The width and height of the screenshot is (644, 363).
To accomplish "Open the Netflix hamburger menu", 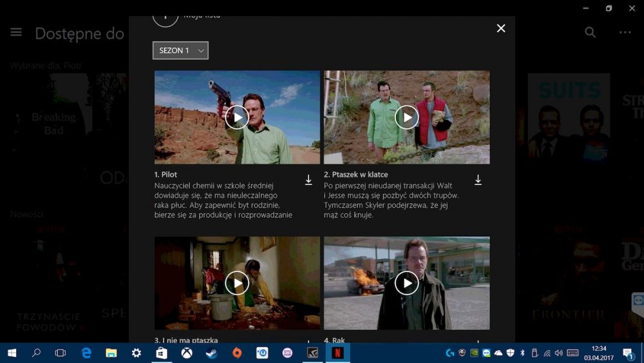I will (16, 32).
